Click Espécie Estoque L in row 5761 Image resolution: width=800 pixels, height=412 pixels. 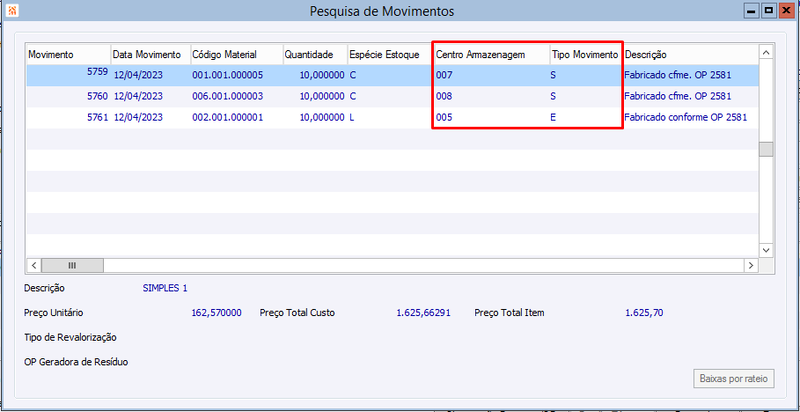(352, 118)
